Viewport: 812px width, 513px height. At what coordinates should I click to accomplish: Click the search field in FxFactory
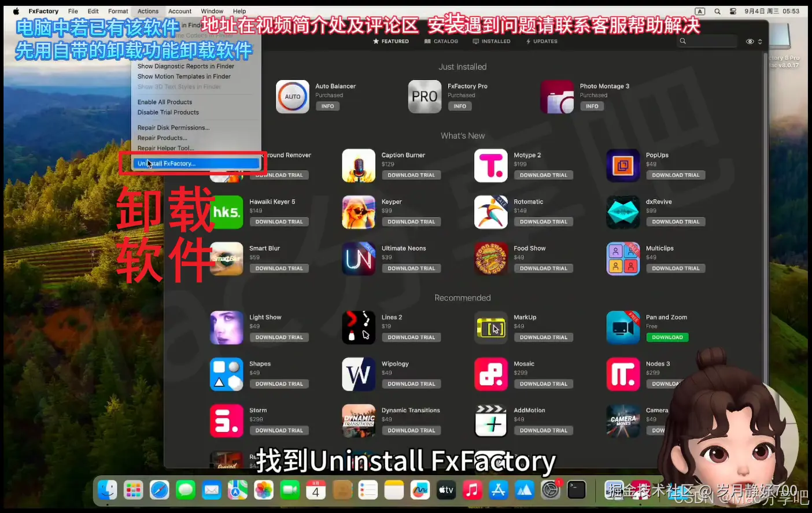707,41
